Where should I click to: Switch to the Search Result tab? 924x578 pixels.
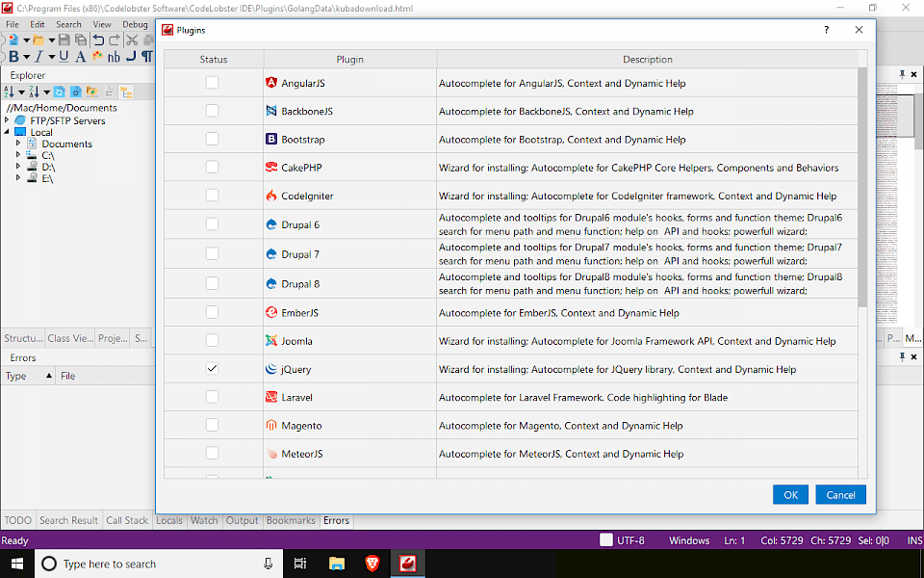tap(68, 520)
